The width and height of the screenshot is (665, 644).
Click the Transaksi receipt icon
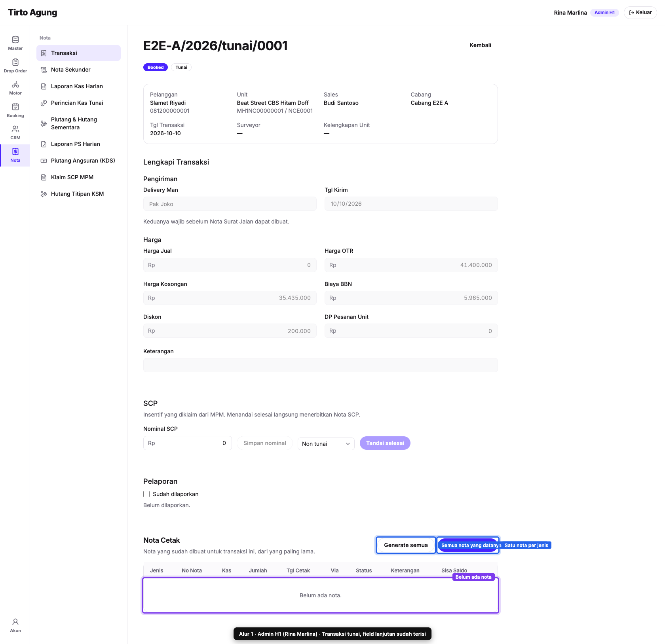coord(44,53)
